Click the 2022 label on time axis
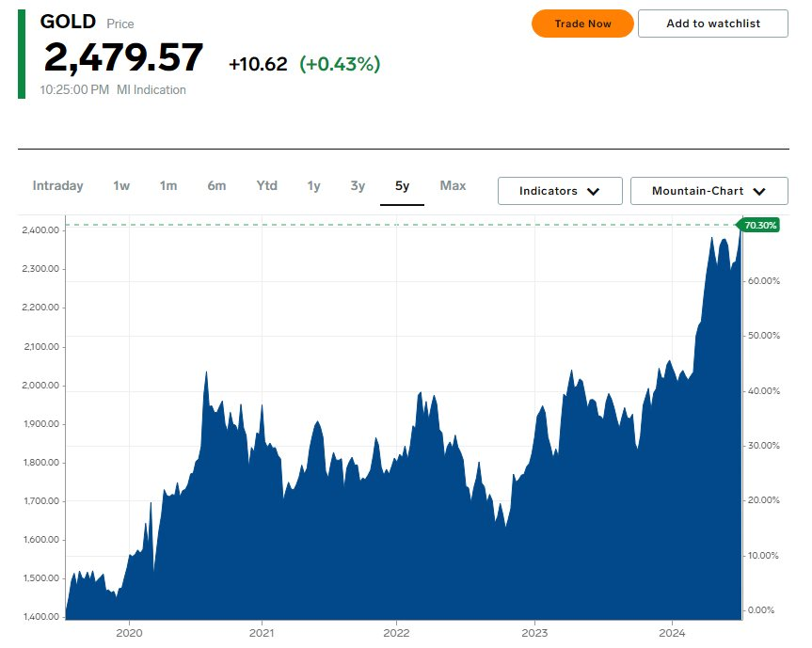812x648 pixels. (x=396, y=633)
